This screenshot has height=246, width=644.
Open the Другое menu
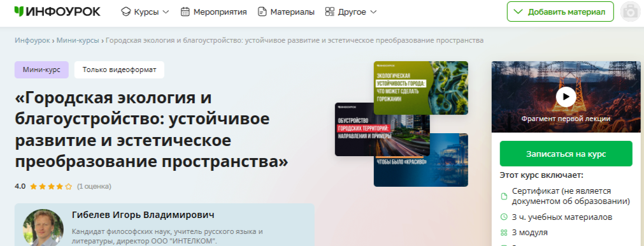(x=352, y=12)
